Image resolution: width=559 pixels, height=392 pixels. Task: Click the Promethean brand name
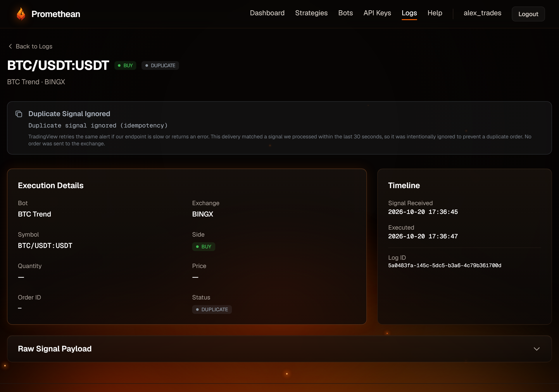tap(56, 14)
